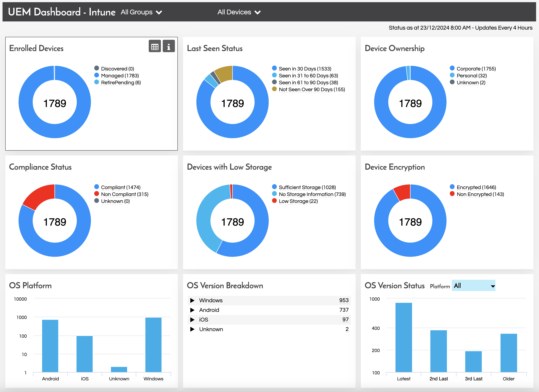Click the info icon in Enrolled Devices
The width and height of the screenshot is (539, 392).
[169, 46]
